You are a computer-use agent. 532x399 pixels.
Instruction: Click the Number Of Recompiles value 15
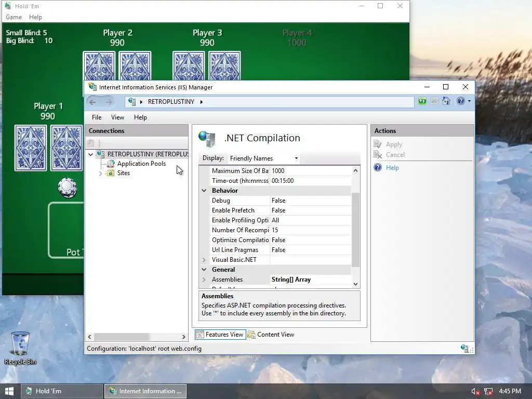click(x=311, y=230)
